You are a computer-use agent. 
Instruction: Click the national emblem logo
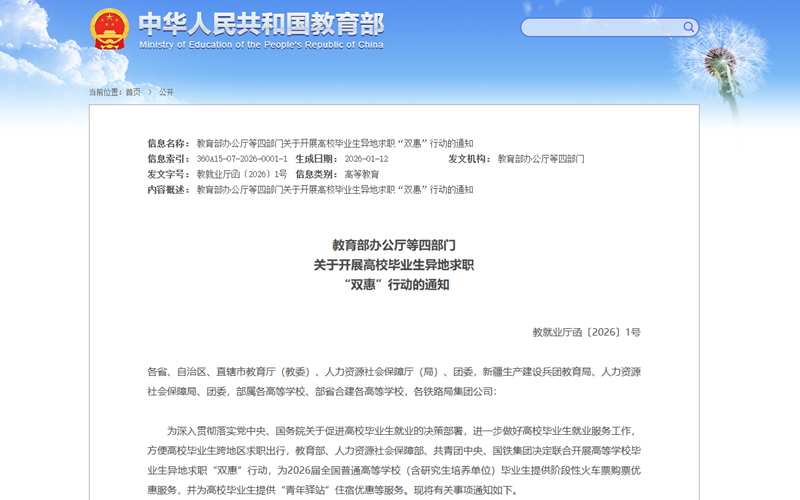click(x=108, y=29)
